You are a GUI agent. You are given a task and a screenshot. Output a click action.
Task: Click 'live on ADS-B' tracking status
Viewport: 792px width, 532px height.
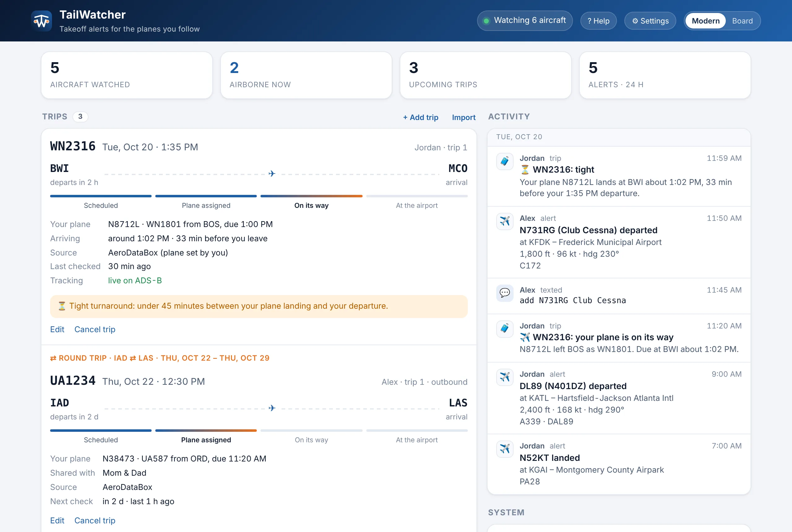135,281
